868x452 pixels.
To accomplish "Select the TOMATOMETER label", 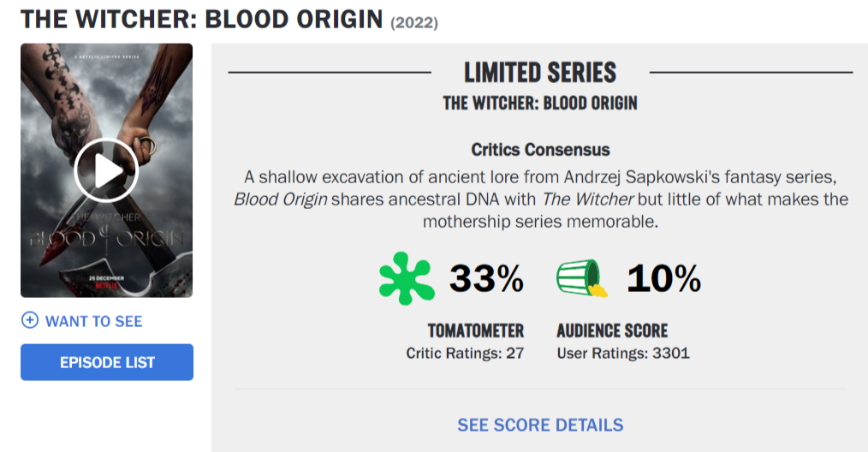I will pos(475,330).
